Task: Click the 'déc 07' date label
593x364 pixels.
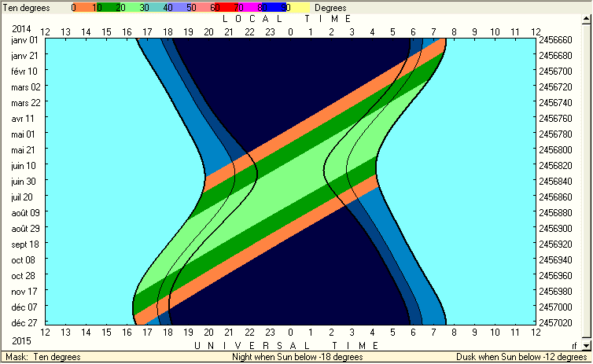Action: 24,307
